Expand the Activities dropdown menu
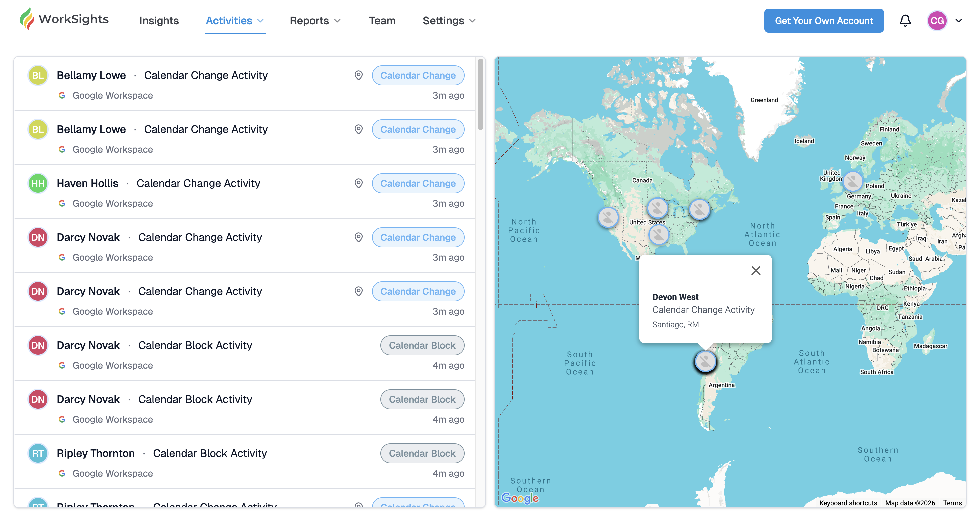The width and height of the screenshot is (980, 520). click(x=235, y=21)
